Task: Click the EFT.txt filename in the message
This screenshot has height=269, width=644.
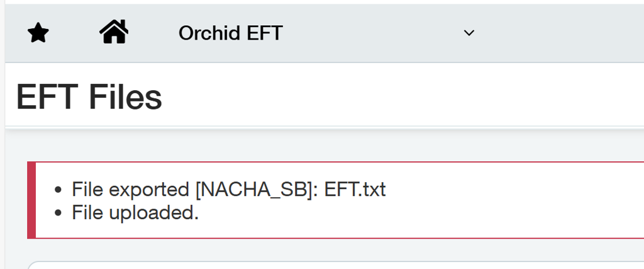Action: tap(355, 189)
